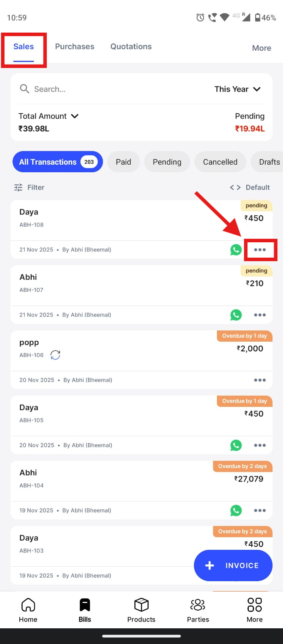Open the Filter options

[x=29, y=188]
